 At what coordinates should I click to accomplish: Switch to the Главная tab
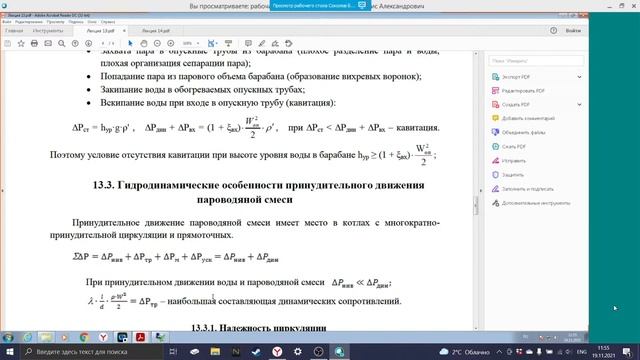click(14, 31)
